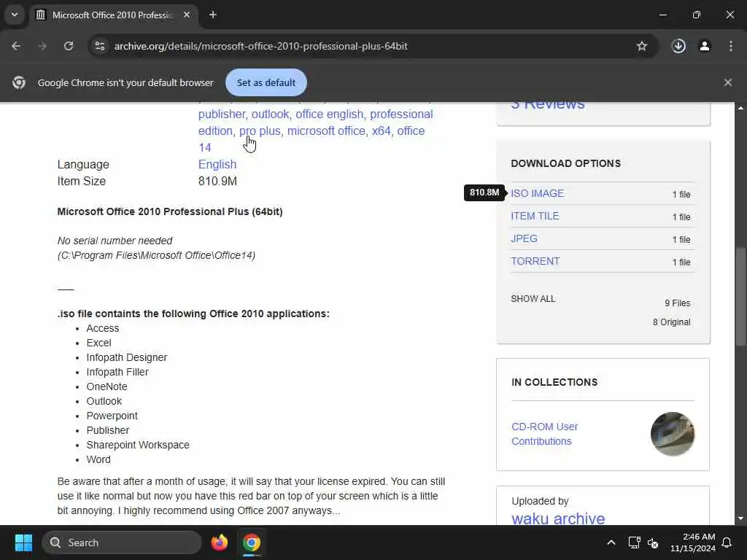Download the TORRENT file
This screenshot has width=747, height=560.
[535, 262]
